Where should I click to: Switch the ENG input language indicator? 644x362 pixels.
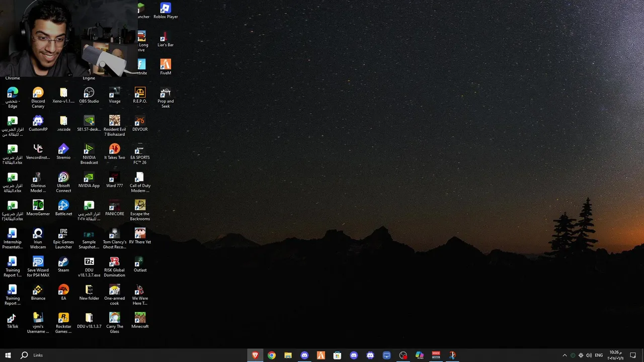(x=599, y=355)
